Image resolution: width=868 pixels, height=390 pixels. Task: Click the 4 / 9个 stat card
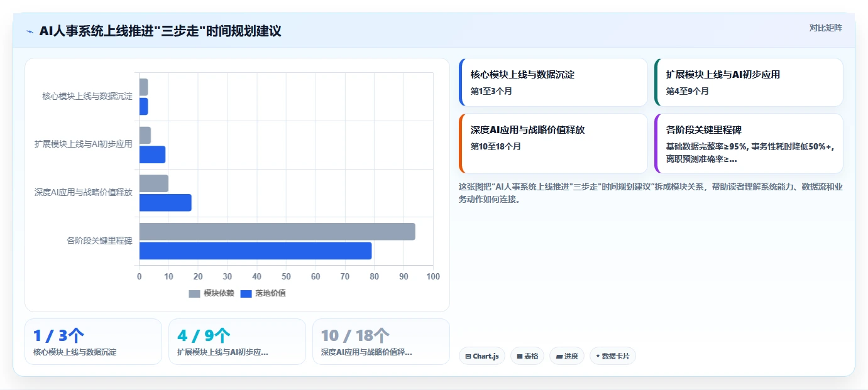(237, 342)
